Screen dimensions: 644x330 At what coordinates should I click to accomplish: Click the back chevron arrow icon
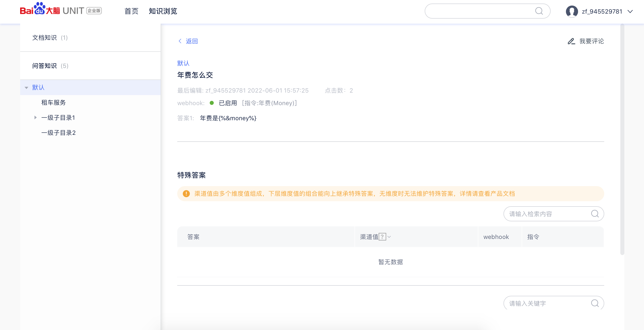click(180, 41)
